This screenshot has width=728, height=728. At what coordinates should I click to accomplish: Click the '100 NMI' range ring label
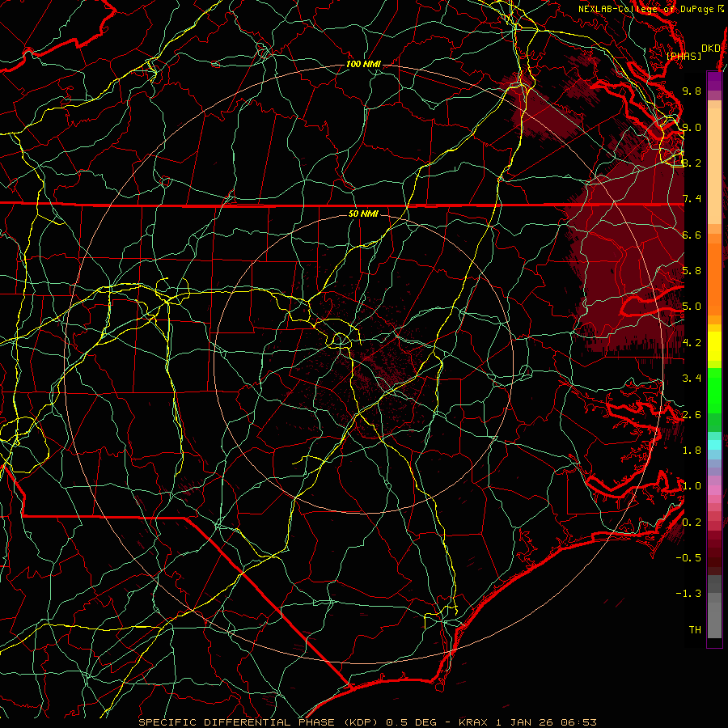(x=363, y=64)
